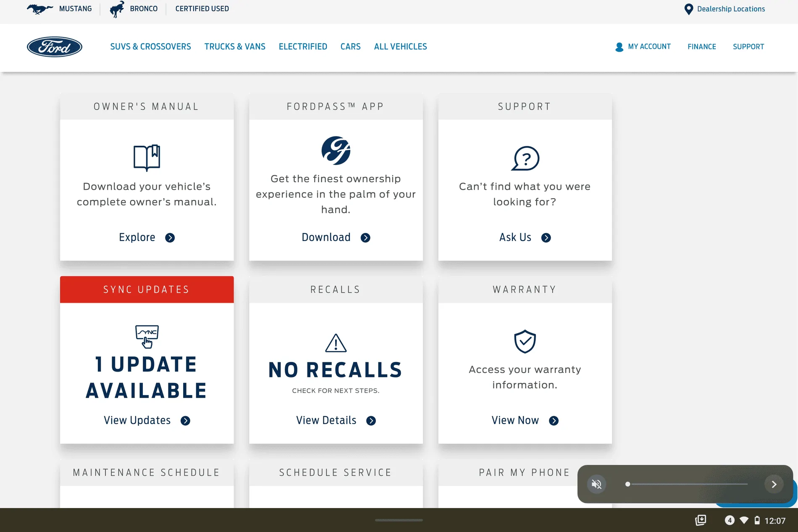Click the Mustang pony icon
798x532 pixels.
pyautogui.click(x=40, y=9)
